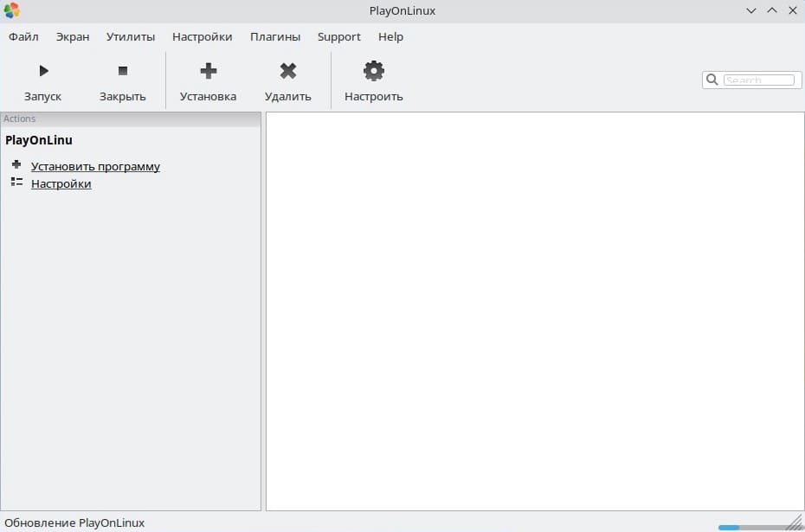This screenshot has height=532, width=805.
Task: Open the Файл menu
Action: tap(23, 37)
